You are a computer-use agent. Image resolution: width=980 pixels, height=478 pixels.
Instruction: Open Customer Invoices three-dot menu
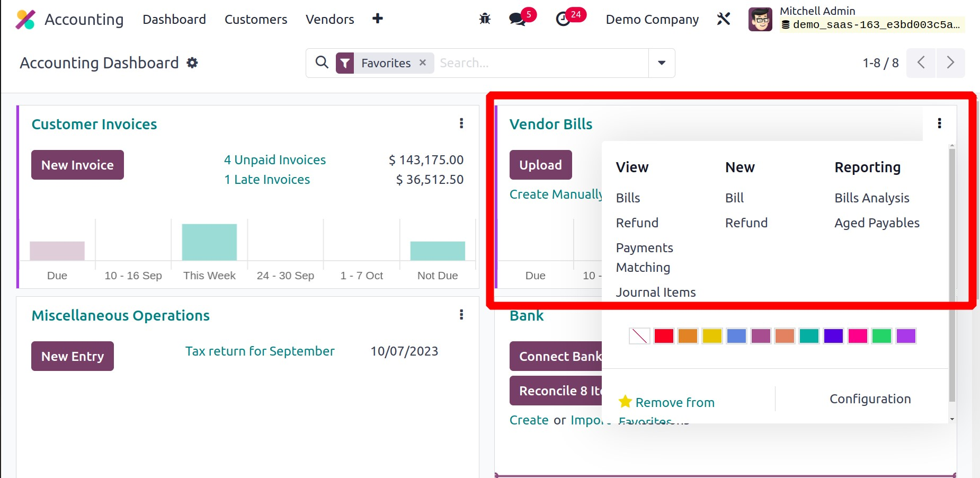click(x=461, y=123)
